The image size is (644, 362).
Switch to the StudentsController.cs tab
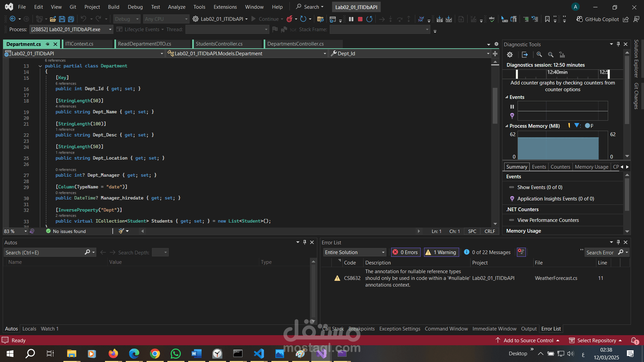tap(219, 44)
